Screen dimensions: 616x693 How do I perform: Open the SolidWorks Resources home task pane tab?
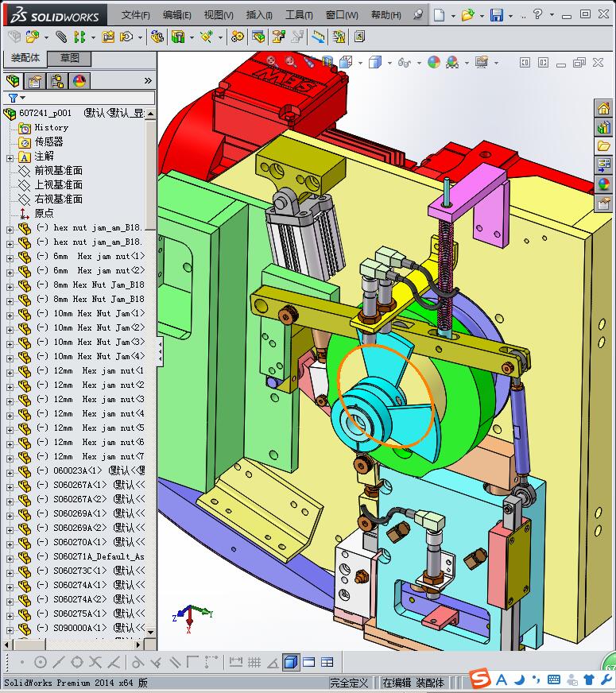coord(603,108)
